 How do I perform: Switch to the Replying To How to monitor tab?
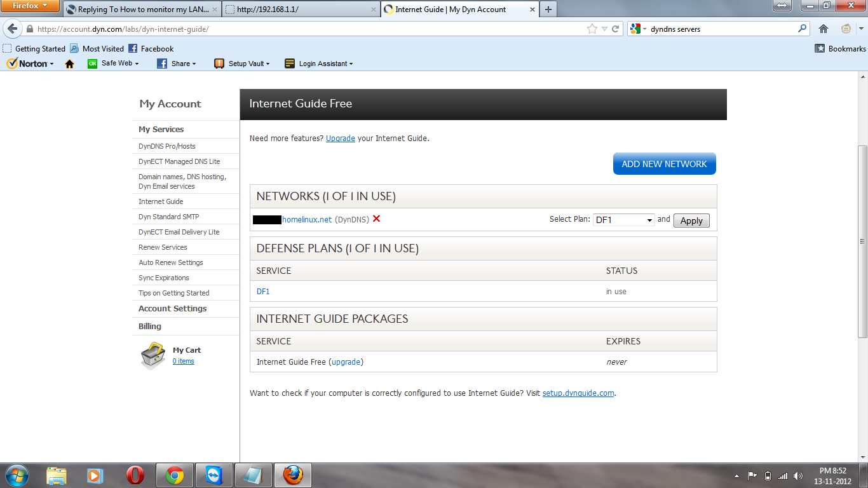(143, 10)
